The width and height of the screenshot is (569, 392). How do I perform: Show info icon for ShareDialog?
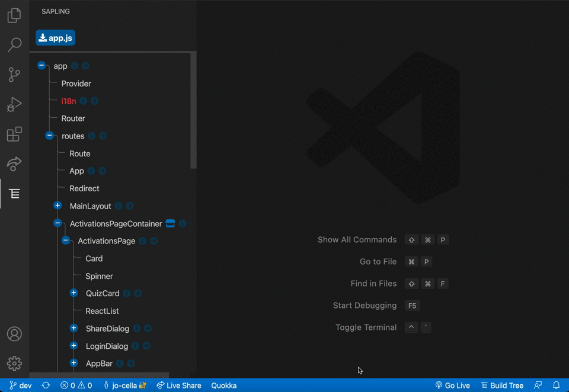137,328
